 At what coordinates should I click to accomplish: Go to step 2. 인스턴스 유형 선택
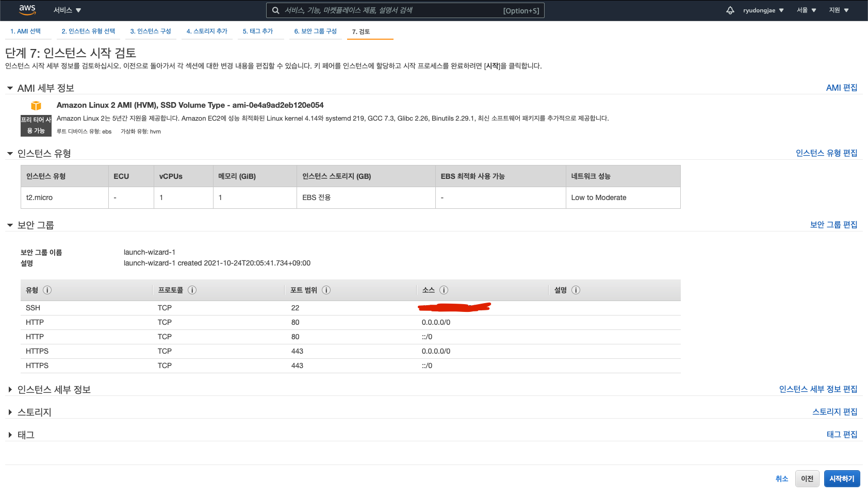click(88, 31)
